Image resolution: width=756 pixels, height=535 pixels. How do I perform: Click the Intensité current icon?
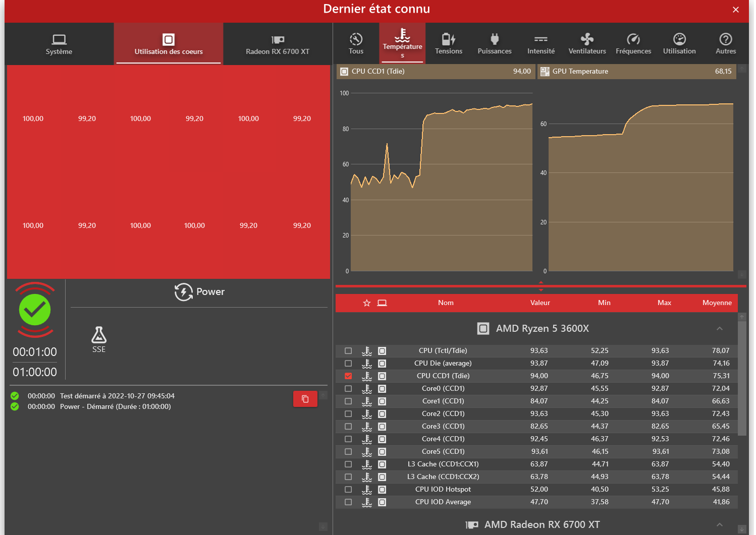point(541,39)
